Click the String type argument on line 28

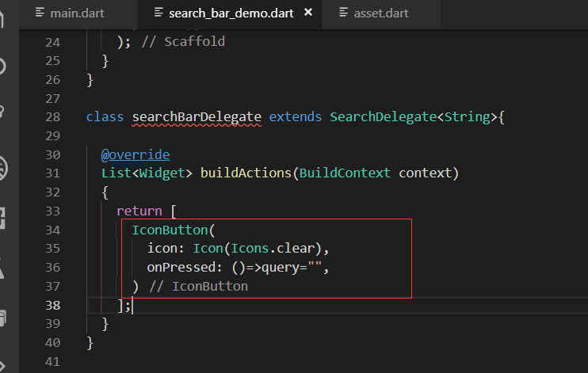(468, 117)
